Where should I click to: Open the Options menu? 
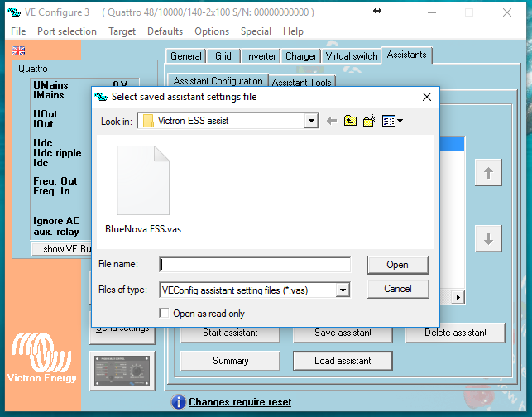[x=212, y=31]
